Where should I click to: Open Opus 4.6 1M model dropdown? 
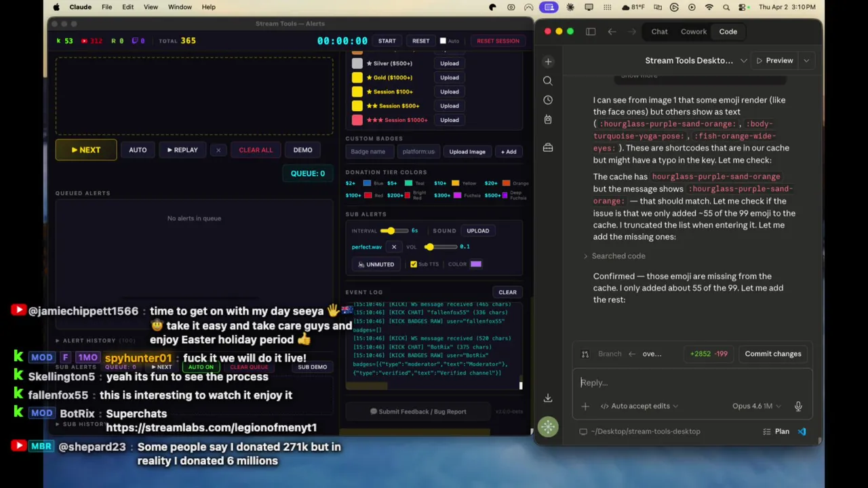[757, 406]
